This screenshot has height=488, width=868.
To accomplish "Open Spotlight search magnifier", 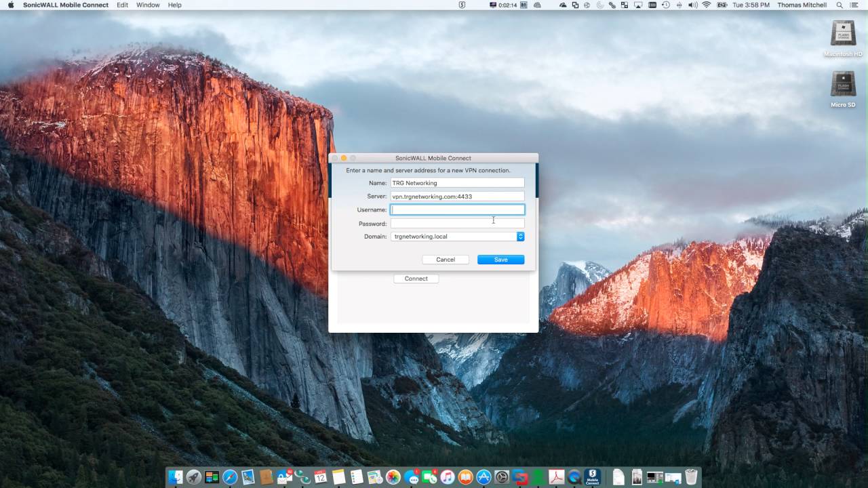I will click(x=839, y=5).
